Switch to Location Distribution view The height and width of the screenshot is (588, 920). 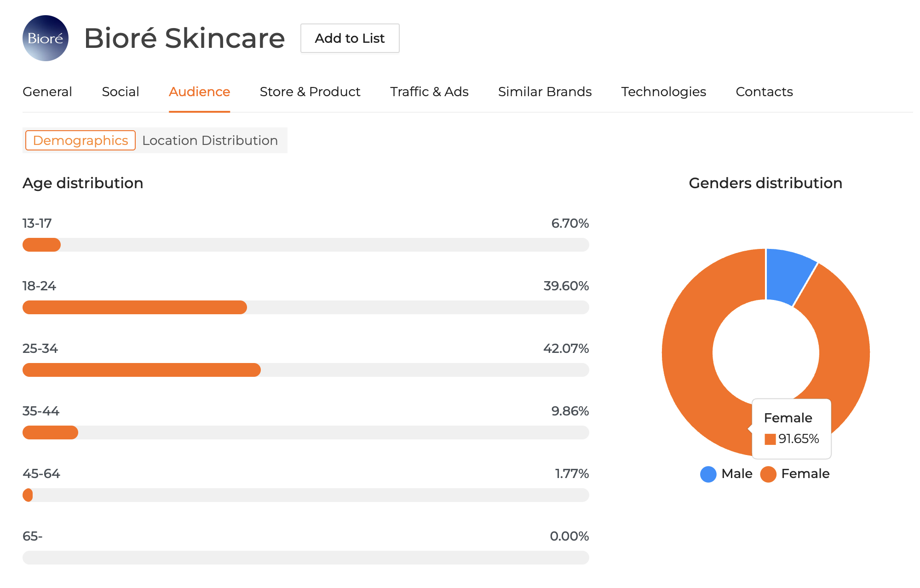[x=210, y=140]
